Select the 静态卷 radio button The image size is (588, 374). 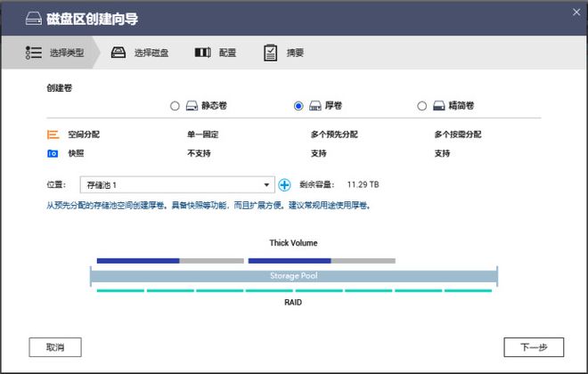coord(175,106)
